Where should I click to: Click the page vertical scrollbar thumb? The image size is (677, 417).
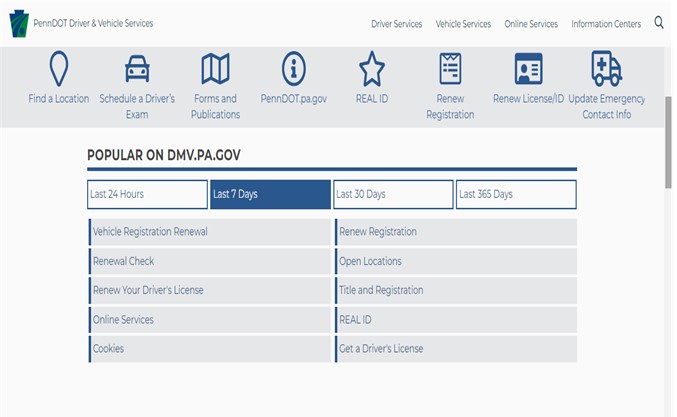click(x=668, y=142)
